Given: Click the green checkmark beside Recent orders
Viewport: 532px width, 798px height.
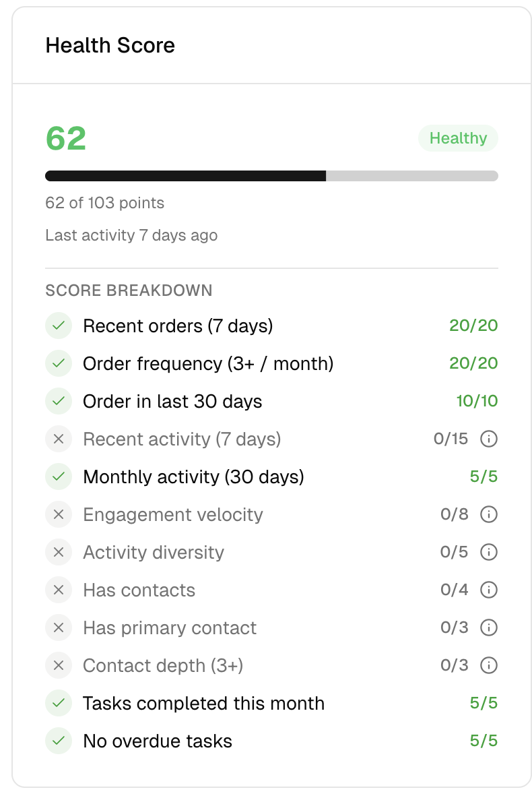Looking at the screenshot, I should [x=59, y=326].
